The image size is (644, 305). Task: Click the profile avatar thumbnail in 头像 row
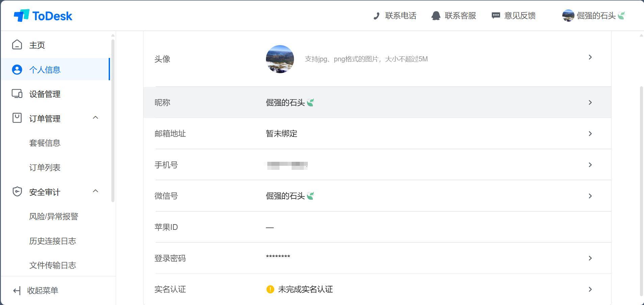tap(280, 59)
